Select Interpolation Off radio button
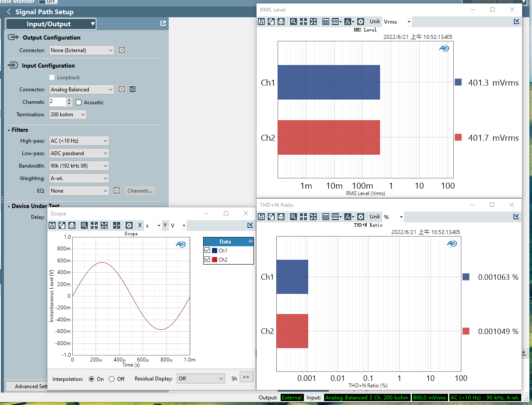 (x=112, y=379)
